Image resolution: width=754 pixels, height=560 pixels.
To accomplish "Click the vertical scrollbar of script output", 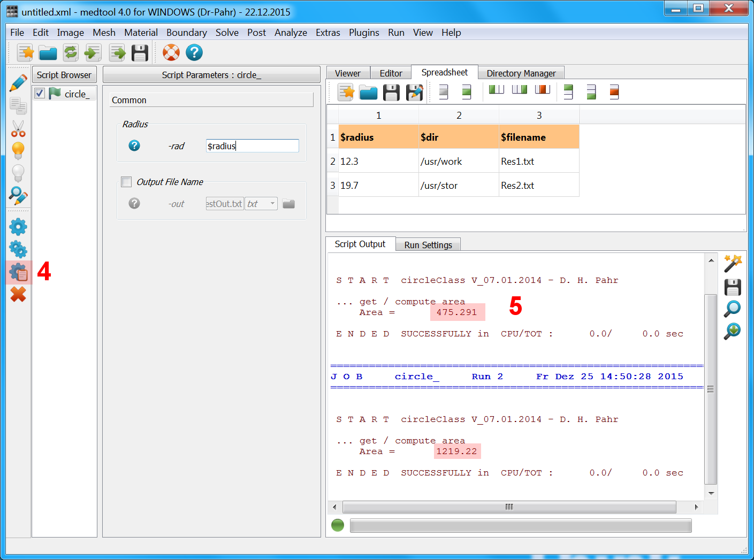I will point(711,389).
